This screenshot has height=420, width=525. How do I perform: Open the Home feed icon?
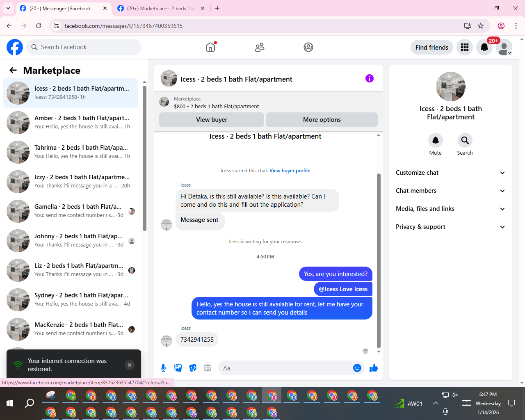click(210, 47)
